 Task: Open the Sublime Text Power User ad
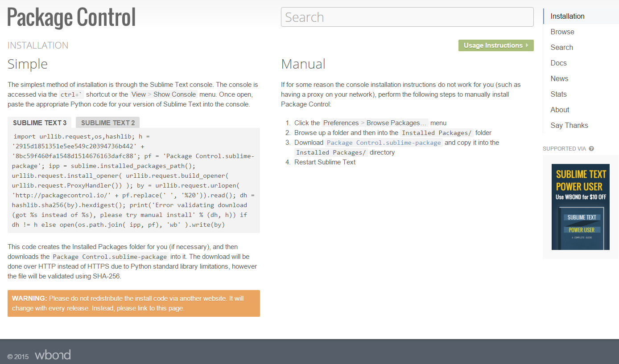click(581, 207)
